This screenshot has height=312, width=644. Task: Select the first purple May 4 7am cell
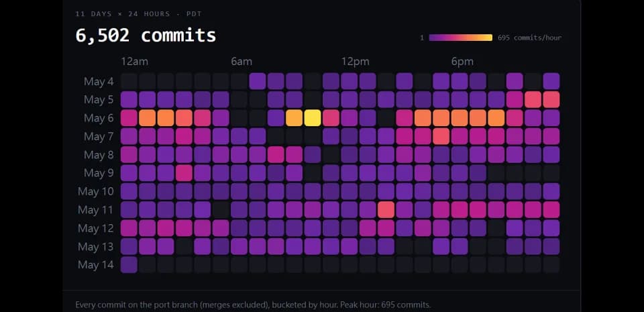(258, 81)
